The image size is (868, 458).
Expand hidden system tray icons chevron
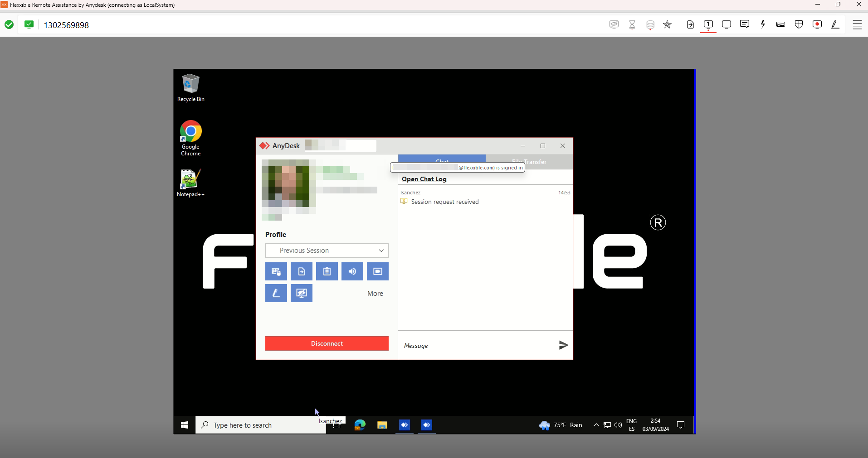[x=596, y=425]
